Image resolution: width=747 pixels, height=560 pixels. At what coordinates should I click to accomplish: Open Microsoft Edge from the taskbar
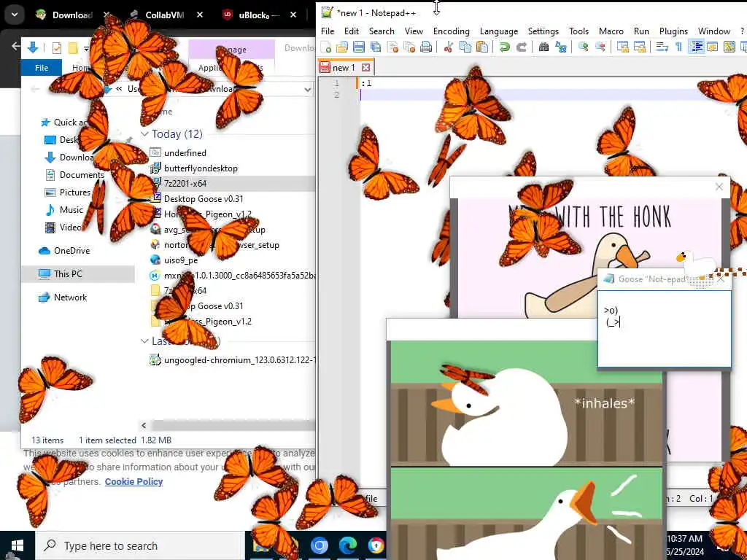tap(348, 545)
